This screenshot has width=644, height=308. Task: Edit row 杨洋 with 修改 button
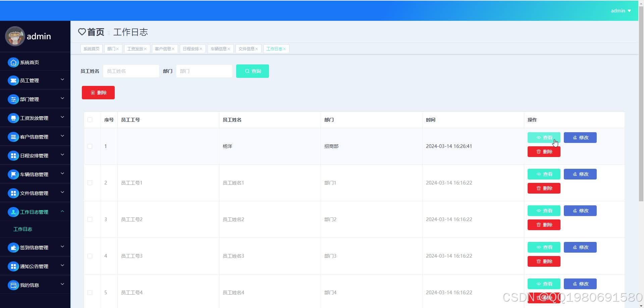click(x=580, y=138)
